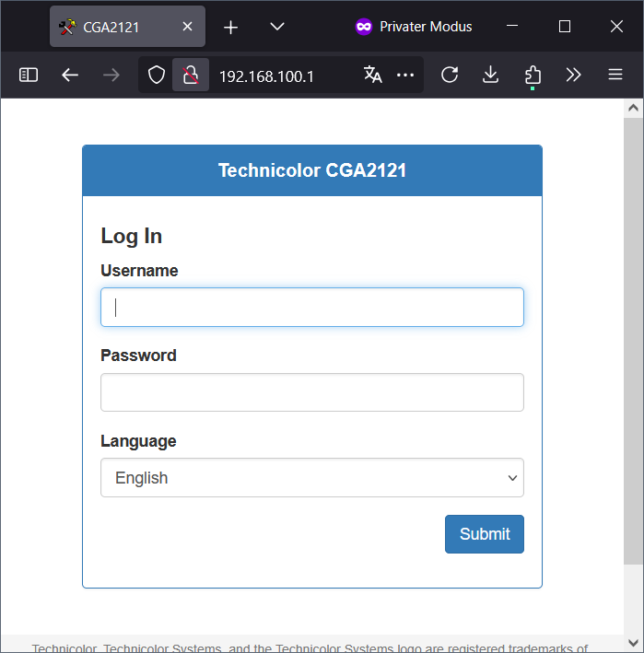Toggle the browser sidebar panel icon
644x653 pixels.
[29, 75]
